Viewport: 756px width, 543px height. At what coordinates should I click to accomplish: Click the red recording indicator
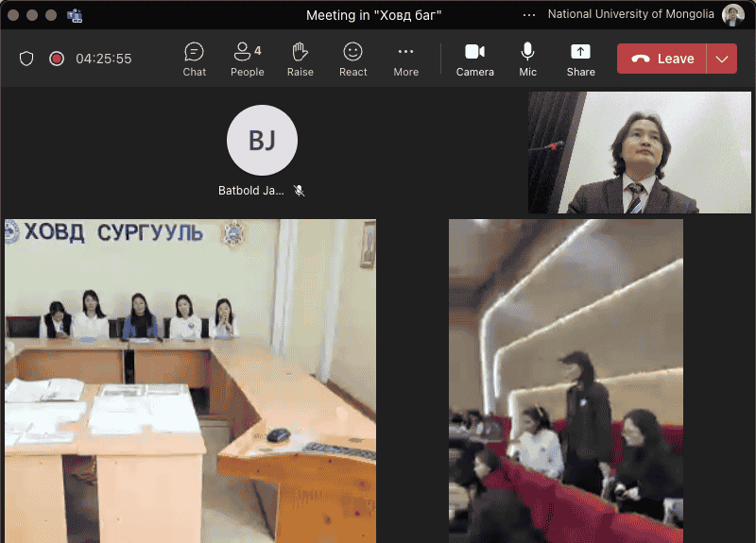point(57,59)
